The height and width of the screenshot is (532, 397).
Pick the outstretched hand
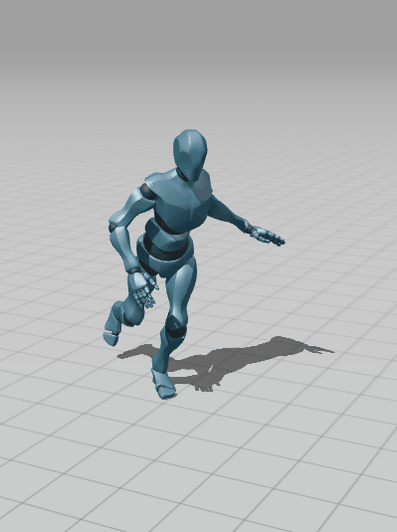tap(269, 236)
